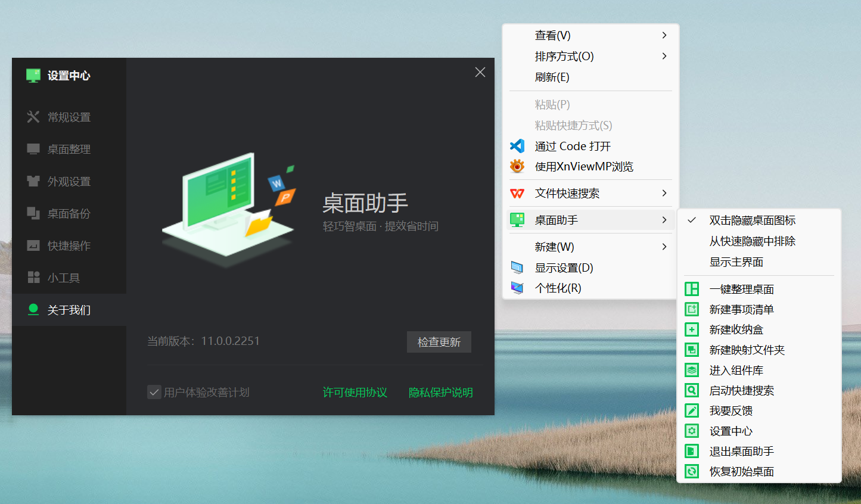861x504 pixels.
Task: Expand the 新建(W) submenu arrow
Action: coord(664,247)
